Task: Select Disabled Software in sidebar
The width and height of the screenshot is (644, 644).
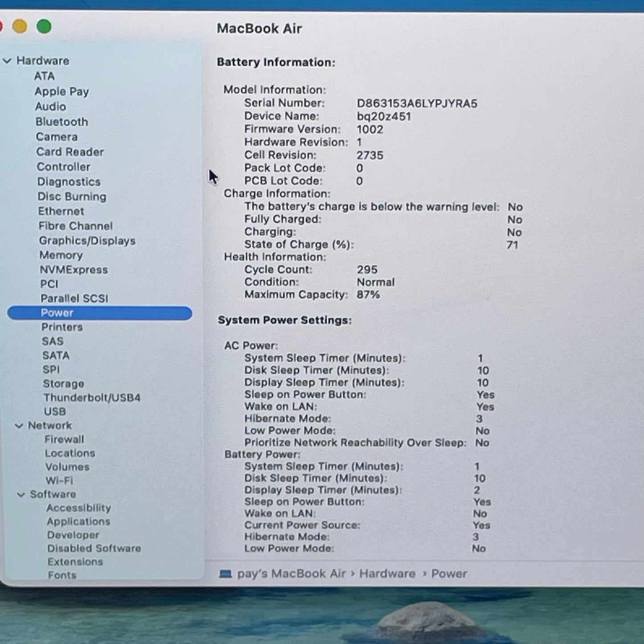Action: pyautogui.click(x=94, y=549)
